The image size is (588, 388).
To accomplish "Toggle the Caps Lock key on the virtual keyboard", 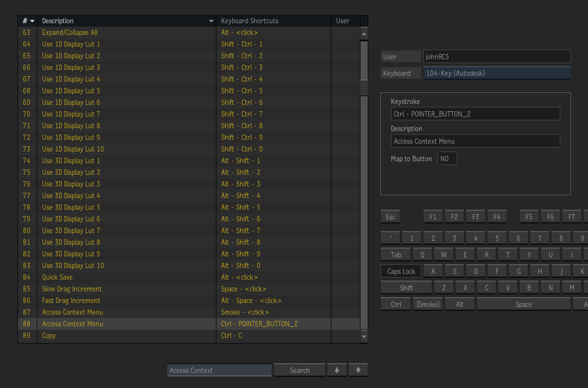I will point(401,271).
